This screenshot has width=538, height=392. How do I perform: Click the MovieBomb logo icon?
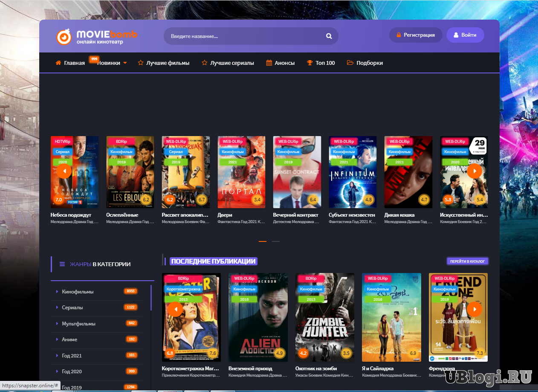(64, 37)
